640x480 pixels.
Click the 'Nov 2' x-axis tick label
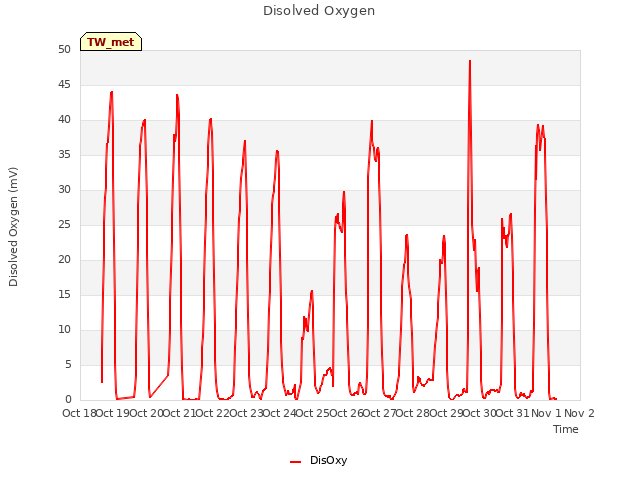tap(579, 413)
